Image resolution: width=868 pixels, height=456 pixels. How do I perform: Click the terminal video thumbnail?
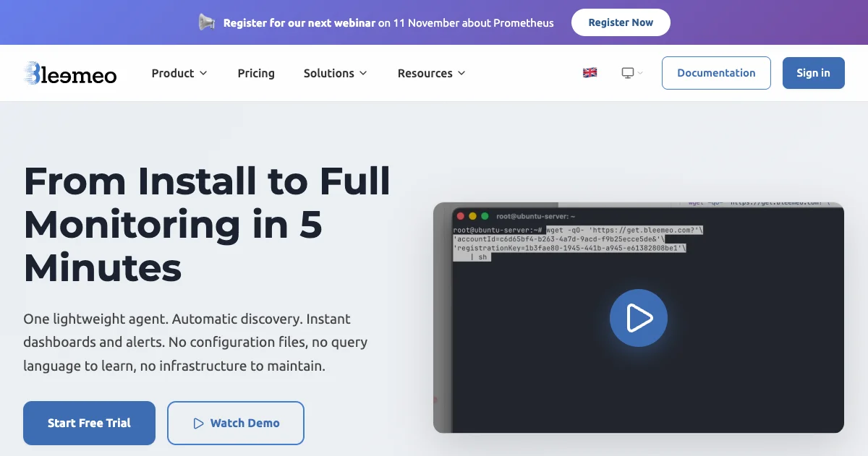click(639, 318)
